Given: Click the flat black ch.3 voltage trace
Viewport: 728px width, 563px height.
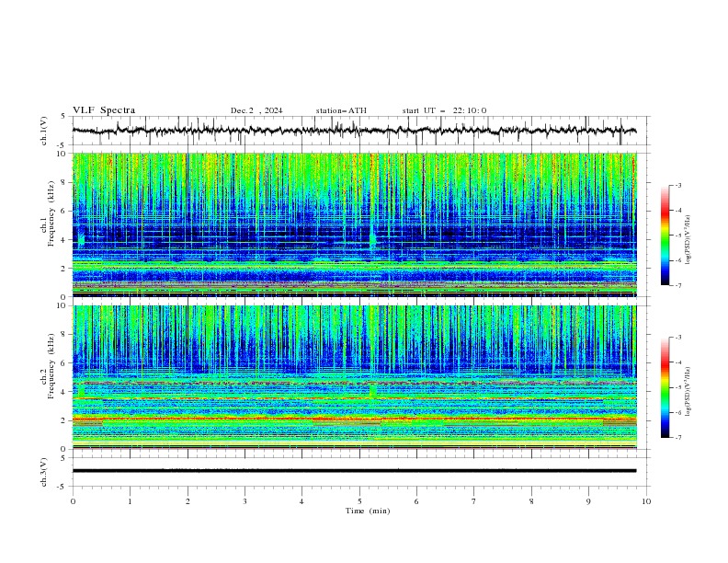Looking at the screenshot, I should click(354, 471).
